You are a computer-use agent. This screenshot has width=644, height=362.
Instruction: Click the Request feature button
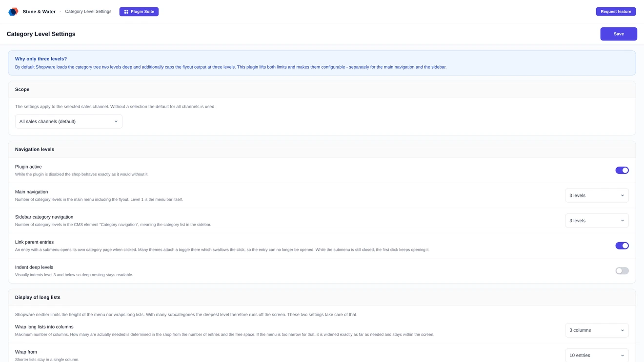616,12
